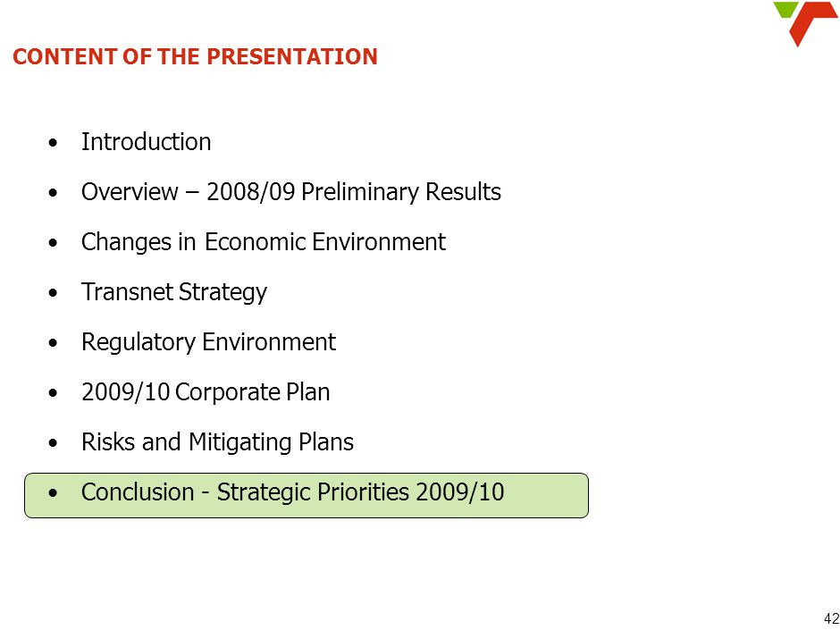Choose the Transnet Strategy agenda item
Image resolution: width=840 pixels, height=630 pixels.
(x=174, y=292)
